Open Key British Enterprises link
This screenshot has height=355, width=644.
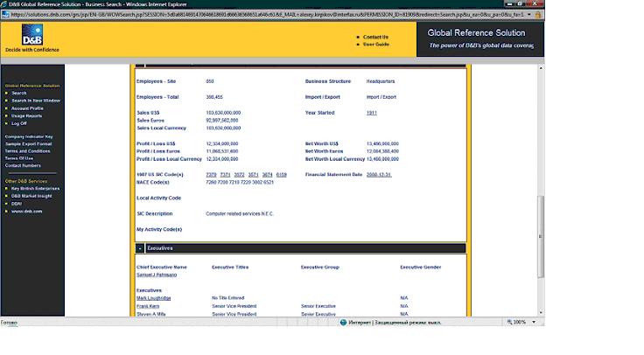(35, 189)
